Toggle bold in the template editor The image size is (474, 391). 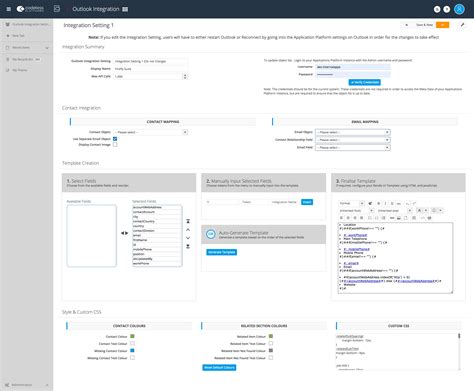(x=379, y=203)
